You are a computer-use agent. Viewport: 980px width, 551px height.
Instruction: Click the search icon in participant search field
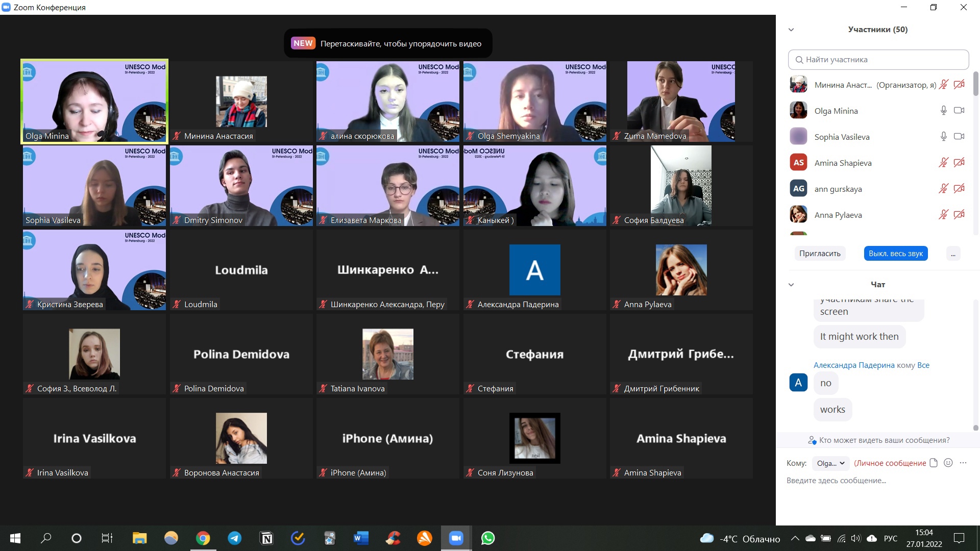point(799,60)
